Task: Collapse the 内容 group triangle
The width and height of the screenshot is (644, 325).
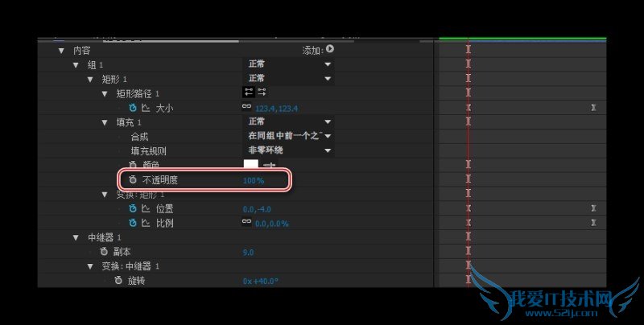Action: [61, 51]
